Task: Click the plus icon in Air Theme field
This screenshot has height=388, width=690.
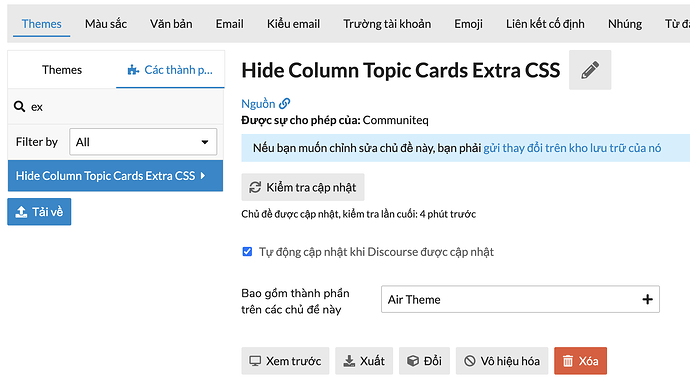Action: (x=647, y=300)
